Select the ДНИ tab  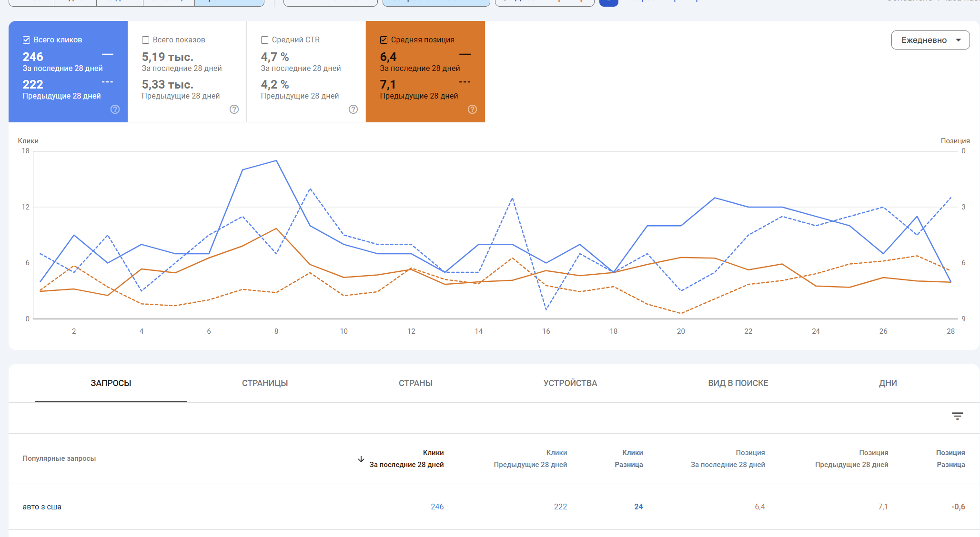click(x=888, y=383)
